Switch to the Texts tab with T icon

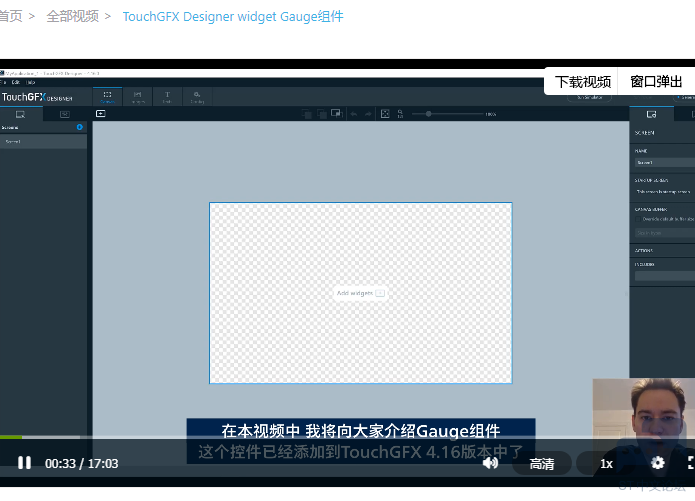click(x=167, y=97)
